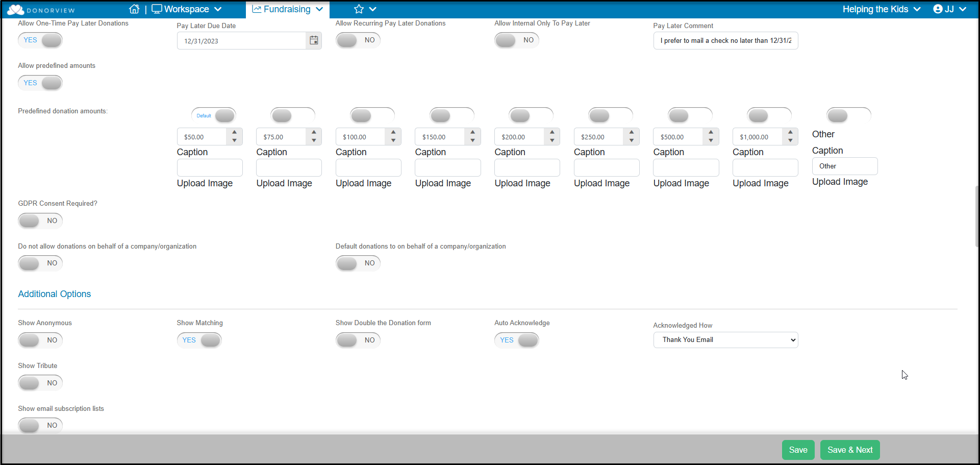Toggle Auto Acknowledge switch

click(x=517, y=340)
